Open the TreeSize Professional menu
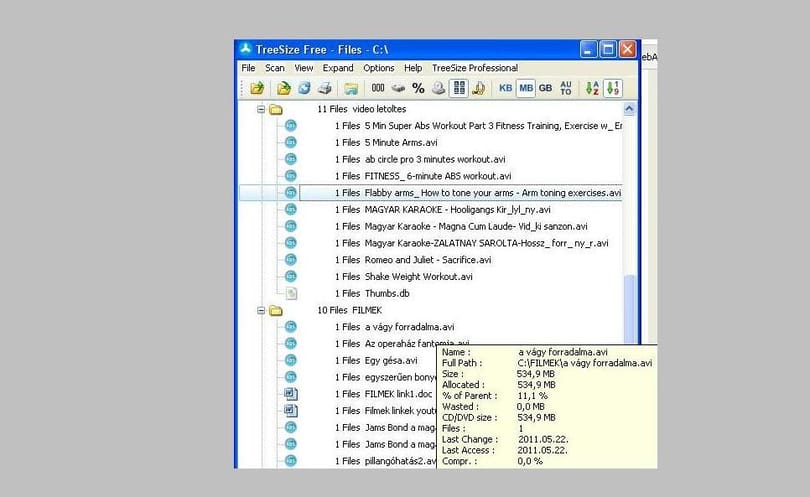This screenshot has width=810, height=497. (x=475, y=68)
